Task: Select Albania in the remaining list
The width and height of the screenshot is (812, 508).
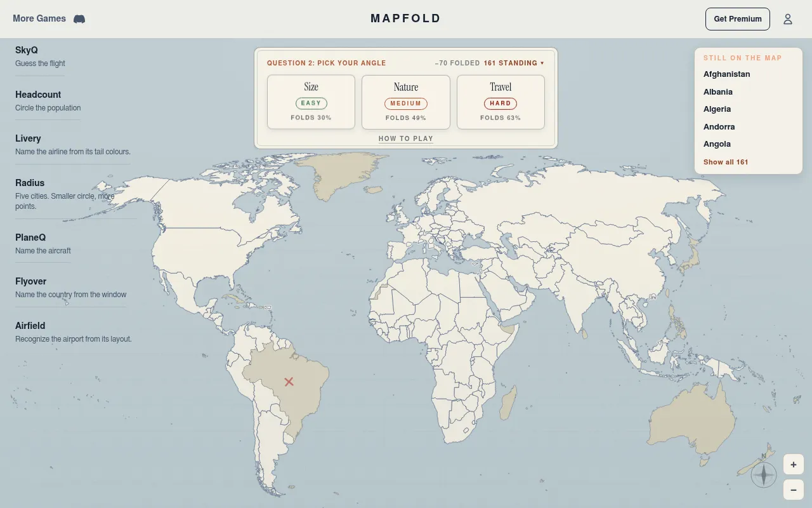Action: [x=718, y=92]
